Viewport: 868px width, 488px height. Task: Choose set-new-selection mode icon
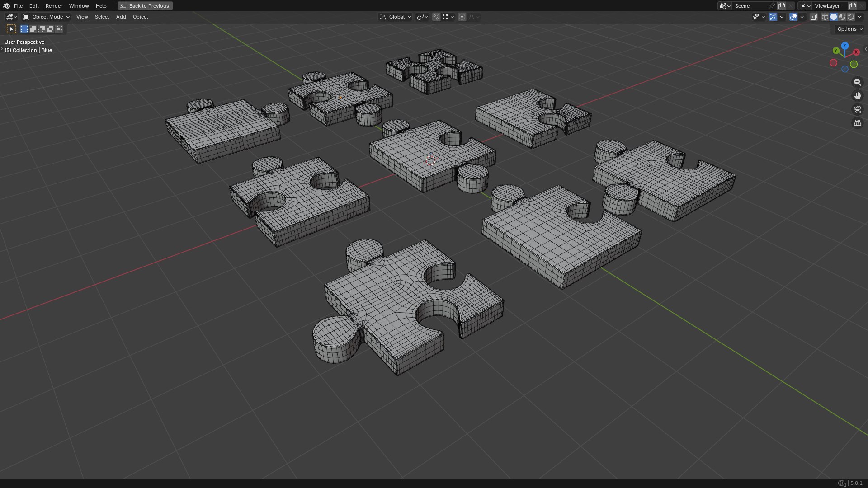coord(24,29)
